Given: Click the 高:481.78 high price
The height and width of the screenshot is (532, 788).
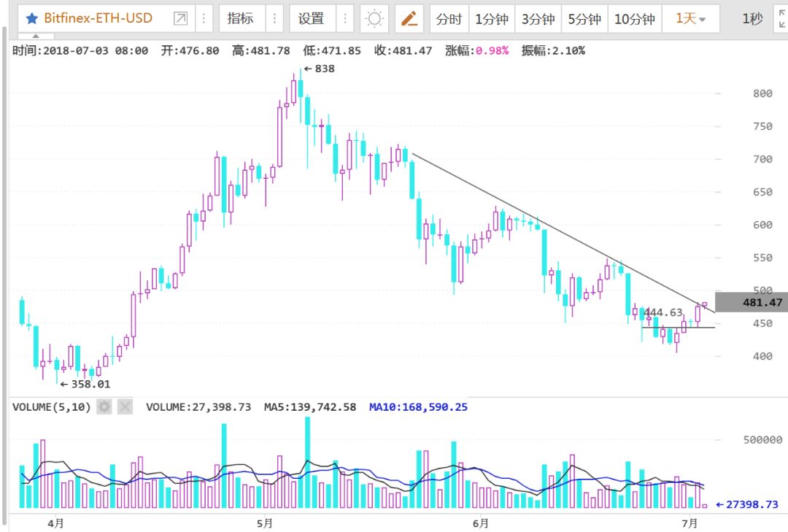Looking at the screenshot, I should point(261,50).
